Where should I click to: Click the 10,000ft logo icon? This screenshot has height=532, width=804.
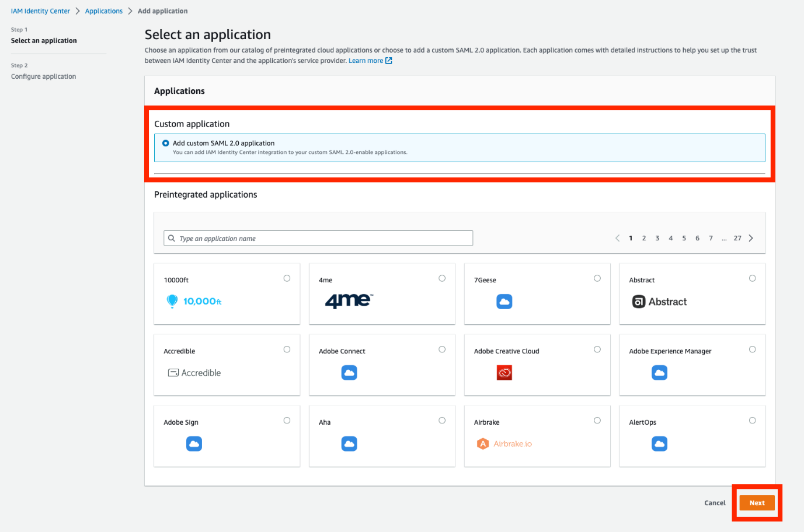pyautogui.click(x=193, y=301)
